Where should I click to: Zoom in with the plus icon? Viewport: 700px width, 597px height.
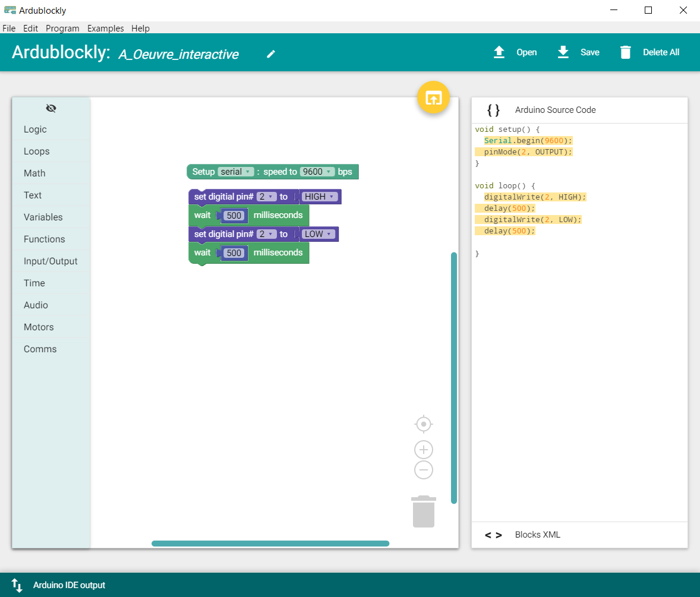[x=423, y=450]
